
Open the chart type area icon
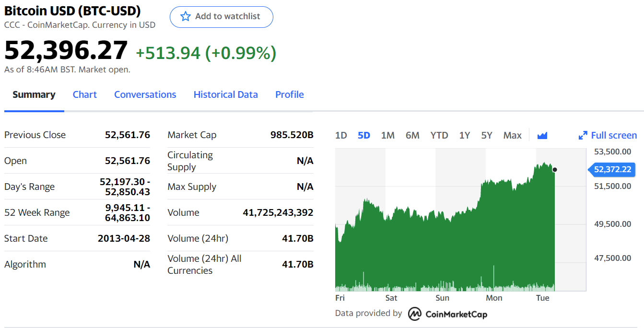coord(542,136)
